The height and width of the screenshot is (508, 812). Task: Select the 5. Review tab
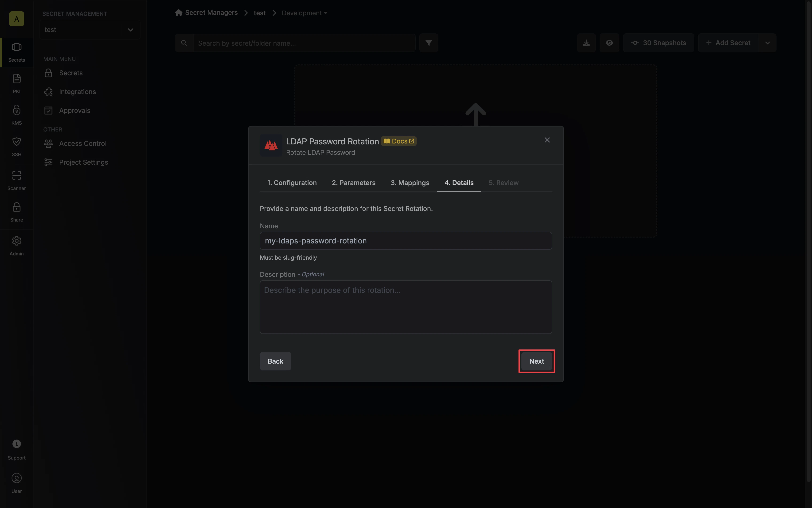point(503,183)
